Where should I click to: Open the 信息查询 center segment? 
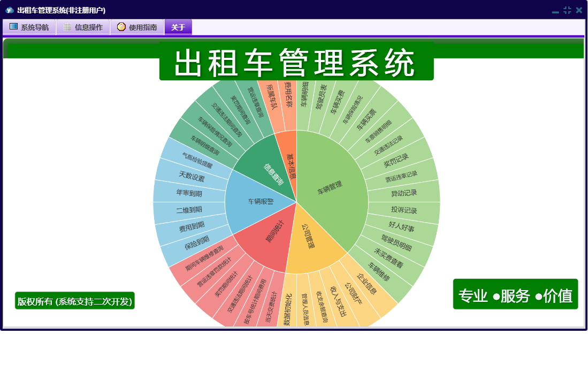(x=273, y=174)
